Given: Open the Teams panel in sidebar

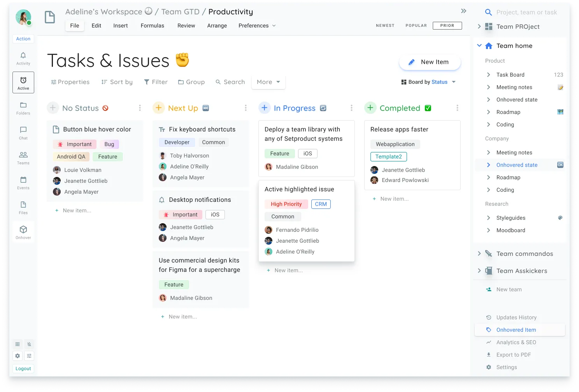Looking at the screenshot, I should coord(23,157).
